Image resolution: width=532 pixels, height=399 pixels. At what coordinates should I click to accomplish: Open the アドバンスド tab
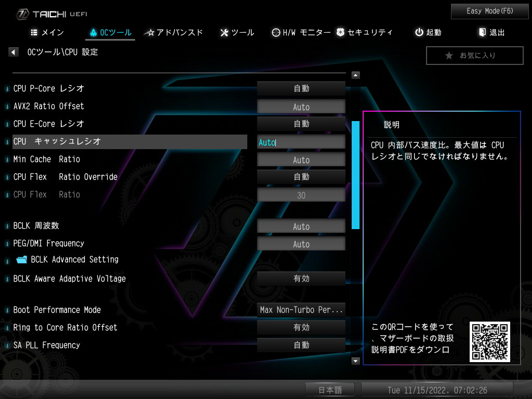pyautogui.click(x=174, y=32)
